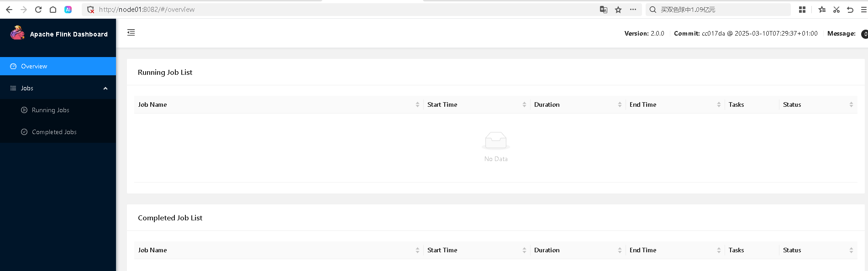Screen dimensions: 868x271
Task: Click the undo restore icon on toolbar
Action: click(850, 9)
